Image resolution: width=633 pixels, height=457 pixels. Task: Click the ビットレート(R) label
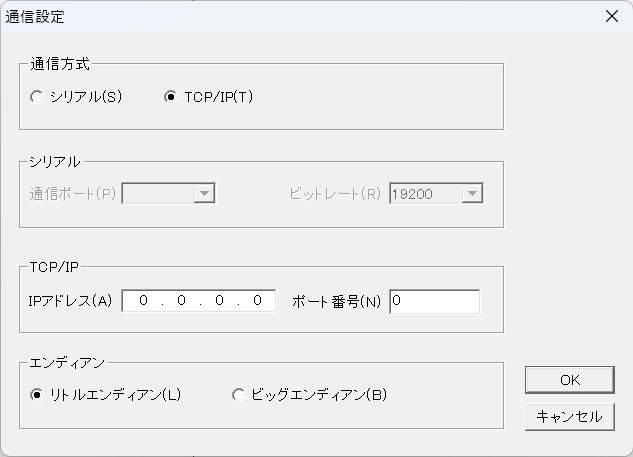click(335, 194)
